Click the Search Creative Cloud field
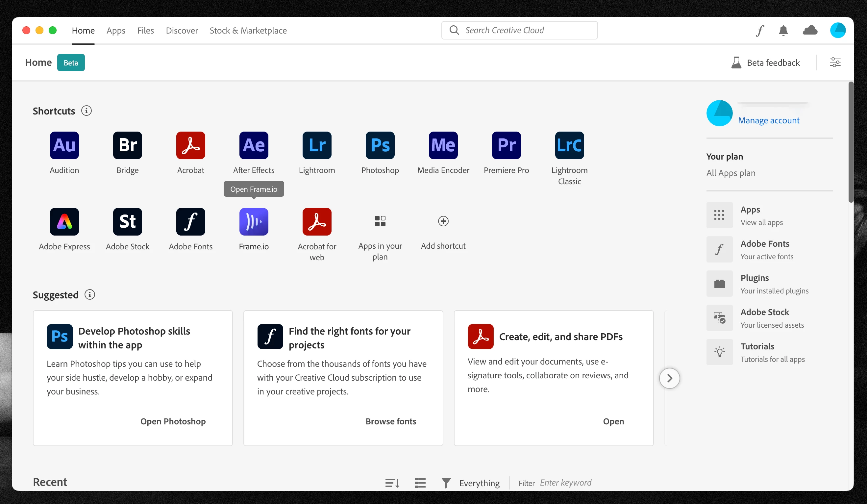This screenshot has width=867, height=504. [520, 30]
